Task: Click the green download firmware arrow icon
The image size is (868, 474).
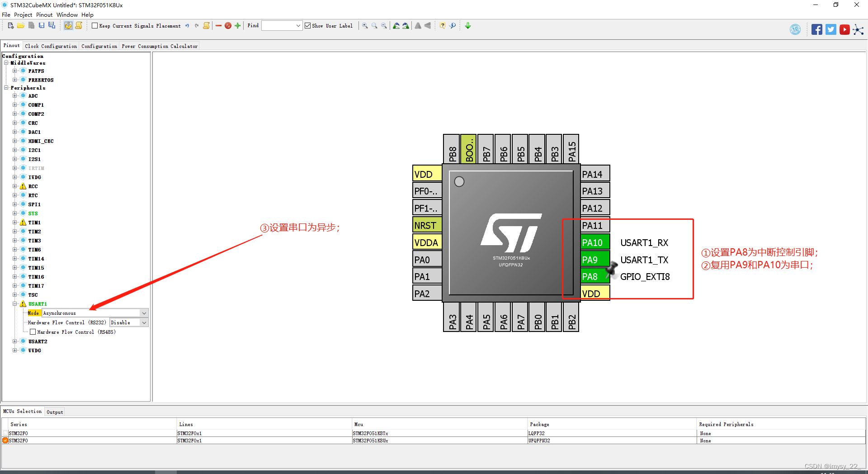Action: (x=467, y=26)
